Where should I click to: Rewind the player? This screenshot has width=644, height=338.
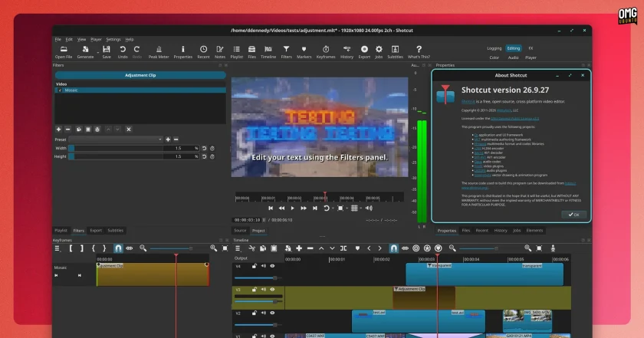[x=281, y=208]
